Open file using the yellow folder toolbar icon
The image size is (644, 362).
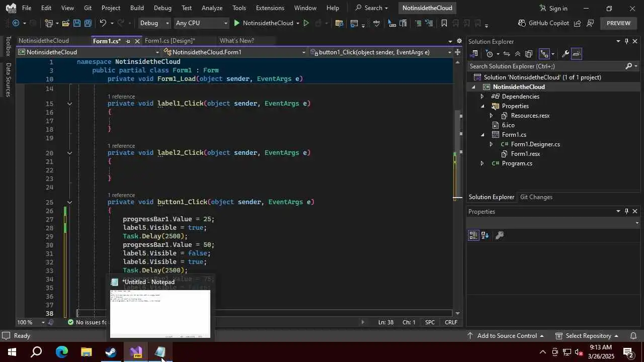(66, 23)
